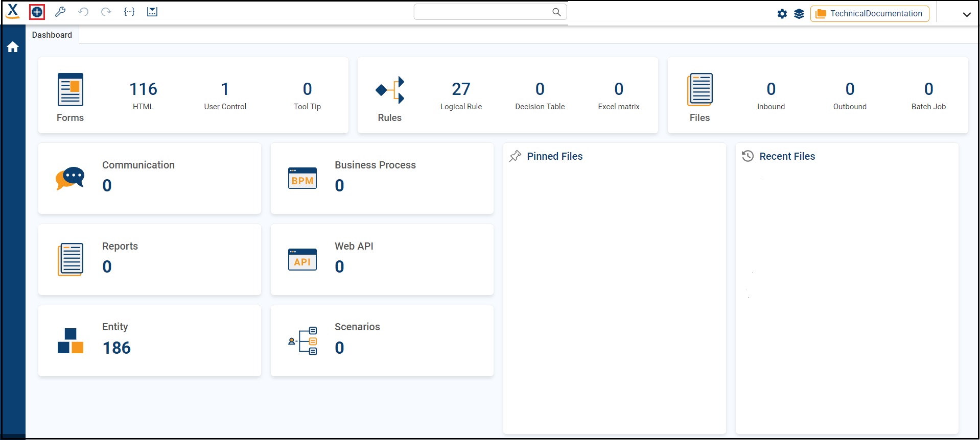
Task: Click the Entity blocks icon
Action: click(71, 340)
